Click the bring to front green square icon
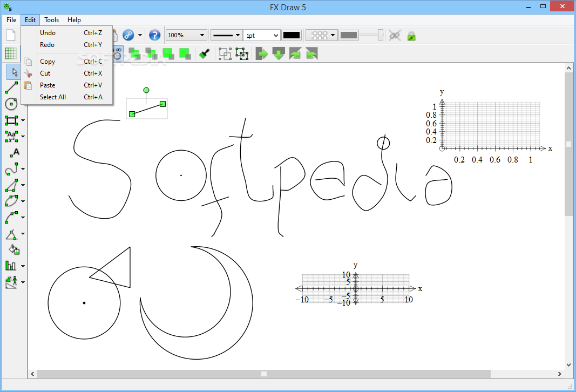 (168, 53)
